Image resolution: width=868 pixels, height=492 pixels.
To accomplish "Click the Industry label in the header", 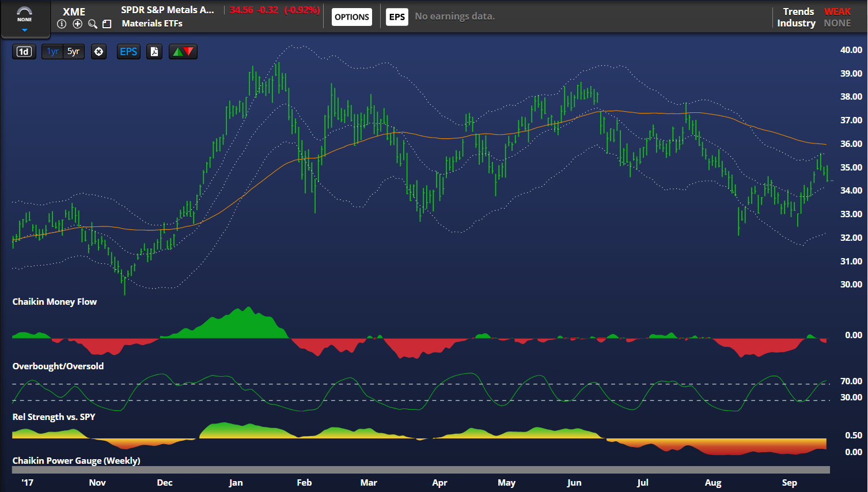I will [x=796, y=23].
